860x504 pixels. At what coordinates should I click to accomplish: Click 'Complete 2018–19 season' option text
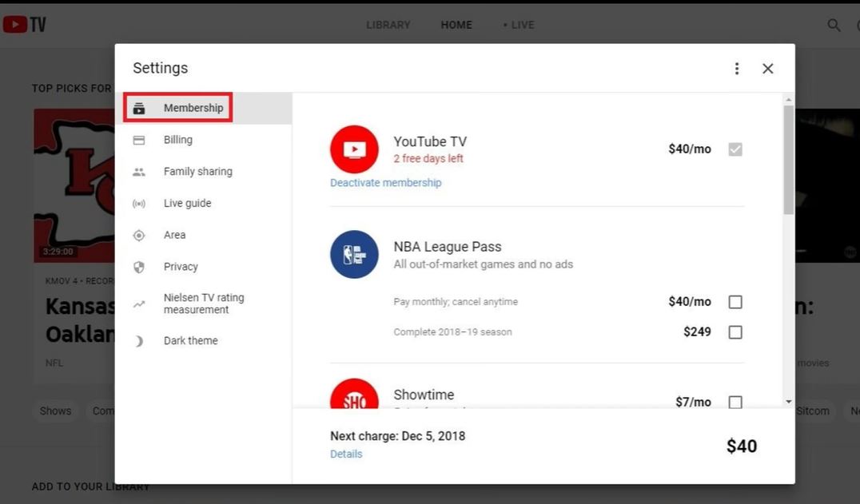(452, 332)
